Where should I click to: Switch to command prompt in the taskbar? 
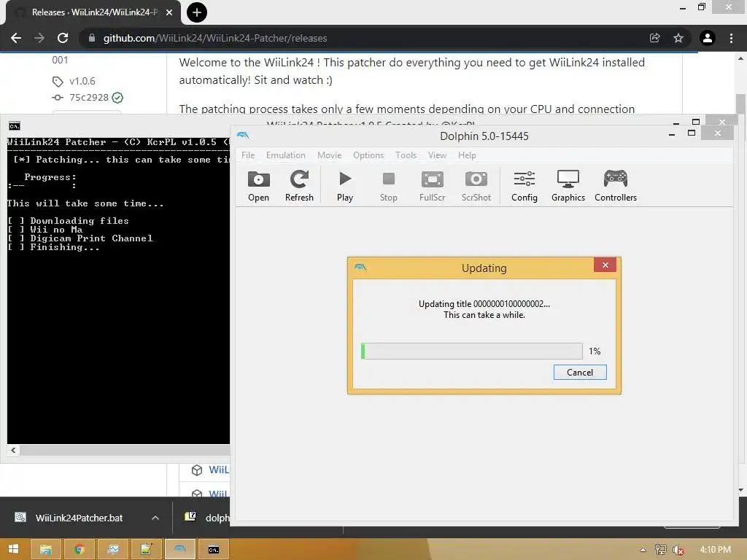214,549
